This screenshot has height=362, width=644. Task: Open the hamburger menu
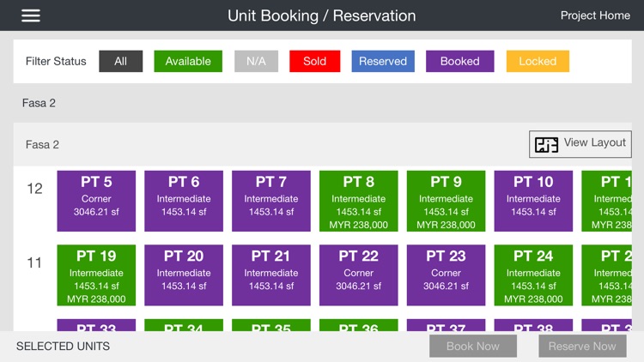(31, 15)
